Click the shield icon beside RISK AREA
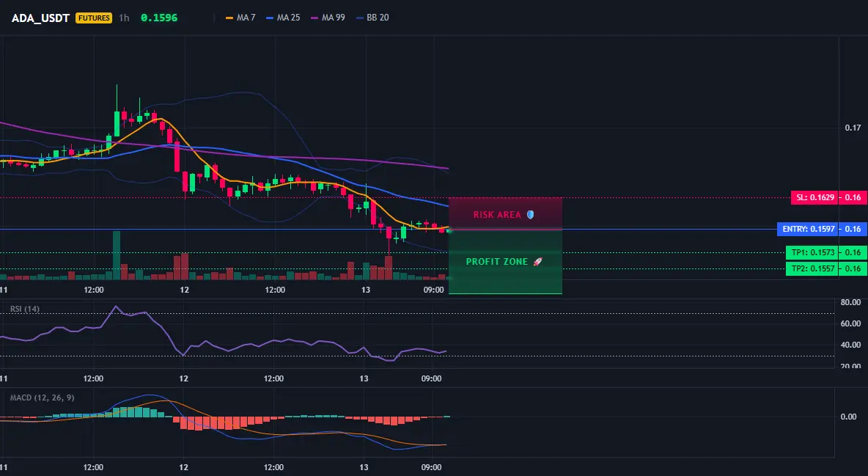The height and width of the screenshot is (476, 868). coord(530,214)
